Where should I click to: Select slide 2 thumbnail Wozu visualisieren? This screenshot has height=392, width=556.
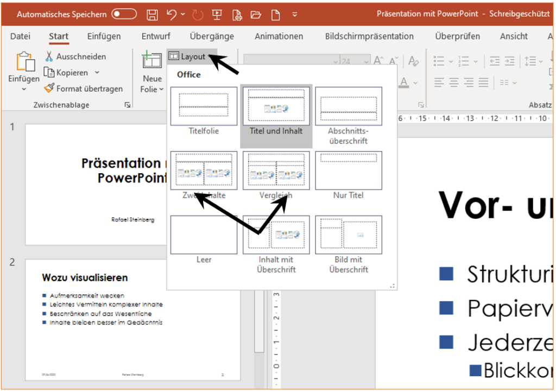point(132,320)
